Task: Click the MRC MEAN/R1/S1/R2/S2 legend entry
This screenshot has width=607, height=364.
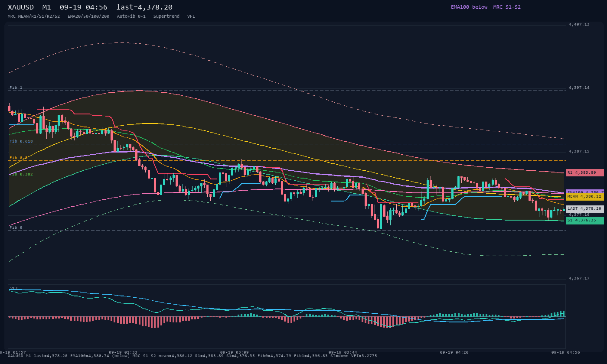Action: [34, 16]
